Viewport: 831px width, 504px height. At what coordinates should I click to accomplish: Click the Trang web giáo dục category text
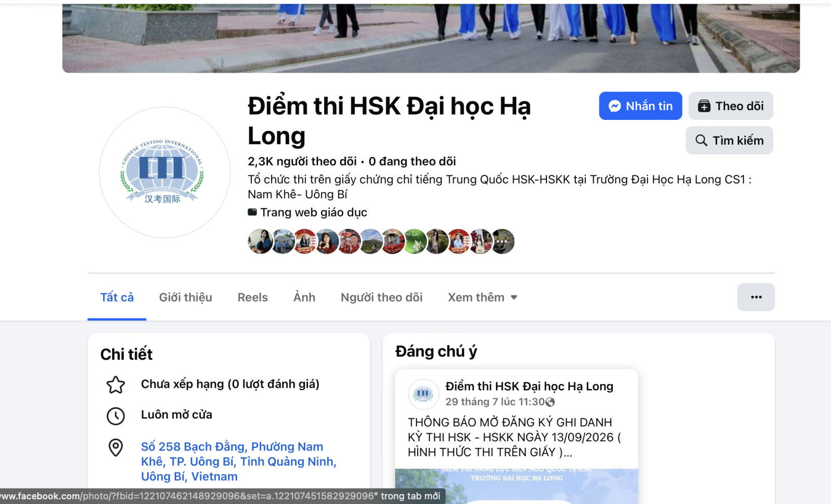pyautogui.click(x=314, y=212)
